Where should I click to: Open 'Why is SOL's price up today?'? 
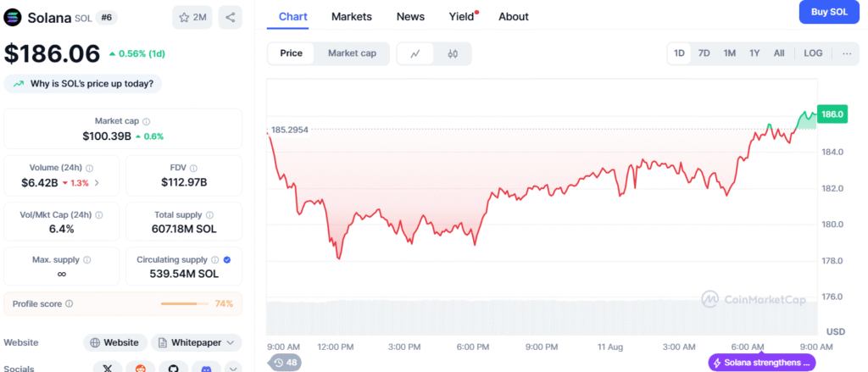pyautogui.click(x=84, y=84)
